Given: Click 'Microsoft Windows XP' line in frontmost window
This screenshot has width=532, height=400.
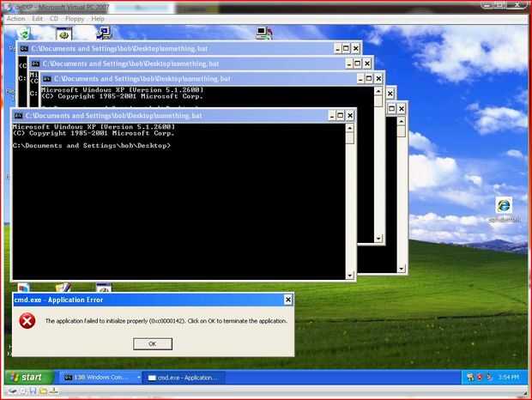Looking at the screenshot, I should click(x=94, y=127).
